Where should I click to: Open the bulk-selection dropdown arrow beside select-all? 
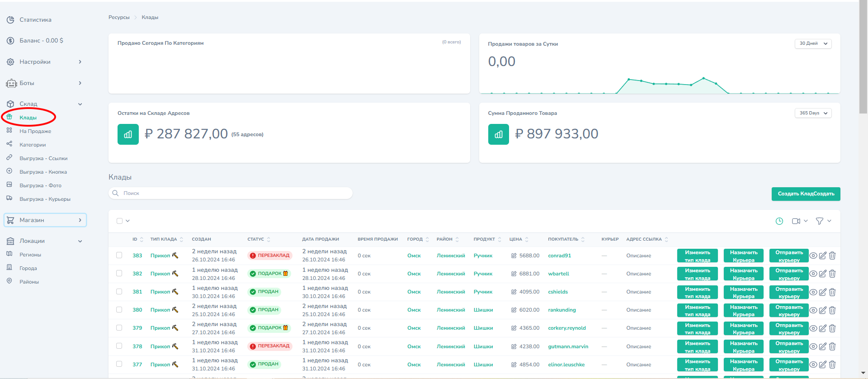click(x=128, y=221)
